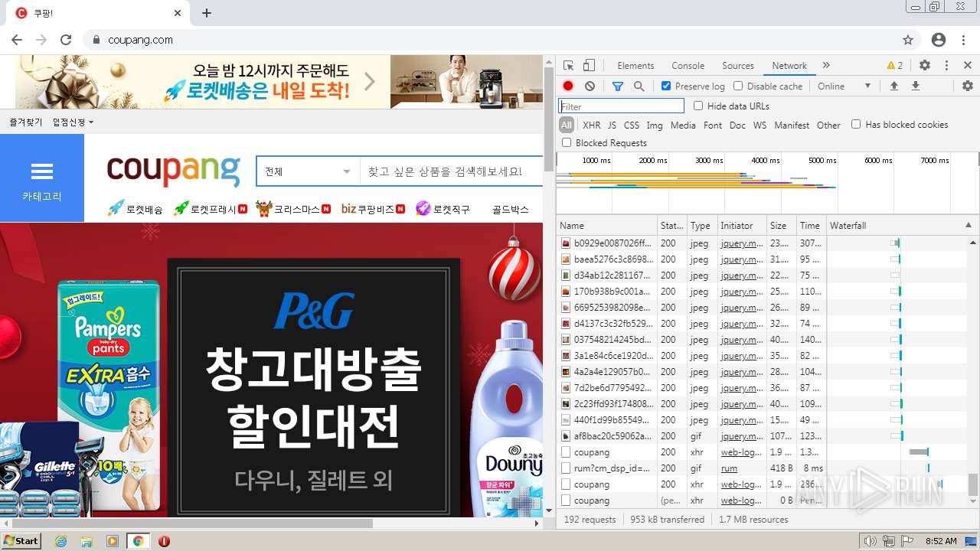
Task: Expand more DevTools tabs chevron
Action: [x=826, y=66]
